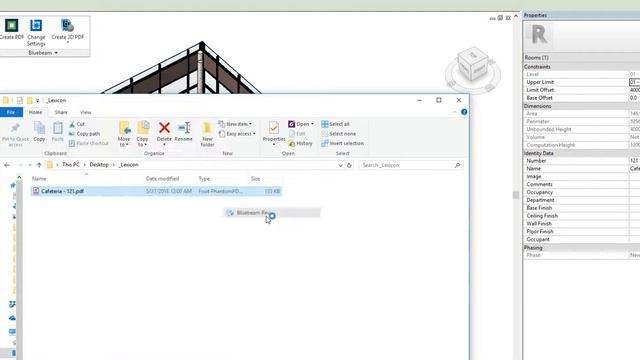Click the Copy icon in Explorer ribbon
Image resolution: width=640 pixels, height=360 pixels.
pos(39,132)
